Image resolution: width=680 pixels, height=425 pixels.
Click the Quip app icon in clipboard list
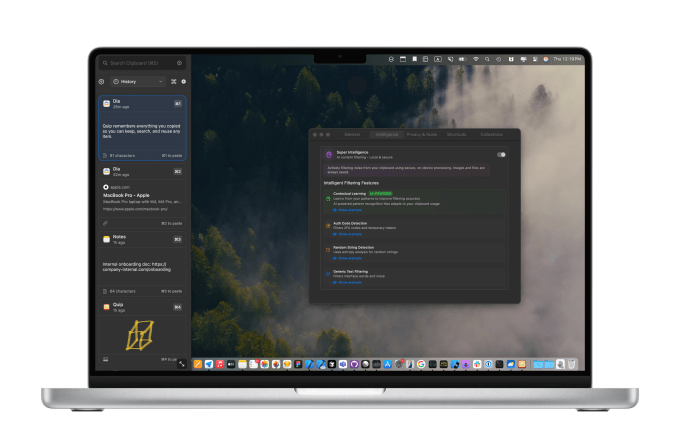pyautogui.click(x=106, y=307)
